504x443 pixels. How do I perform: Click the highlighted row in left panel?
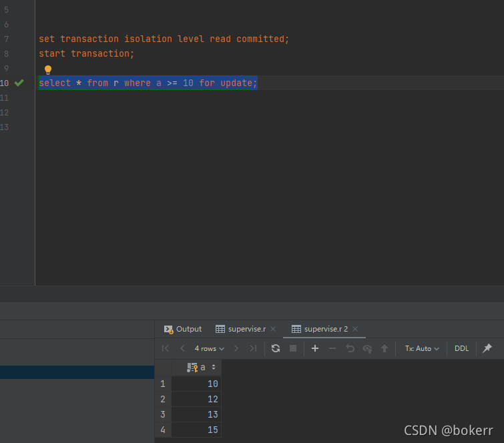coord(77,372)
